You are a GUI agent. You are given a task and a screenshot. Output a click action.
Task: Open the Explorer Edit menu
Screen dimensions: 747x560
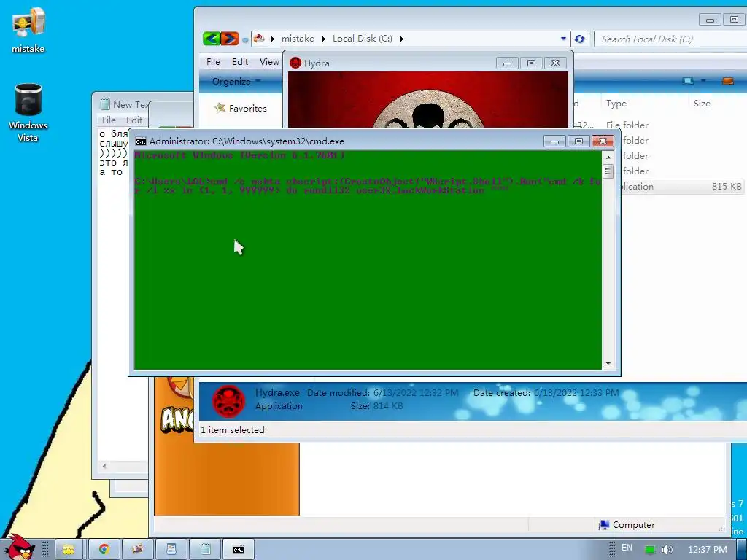point(239,61)
